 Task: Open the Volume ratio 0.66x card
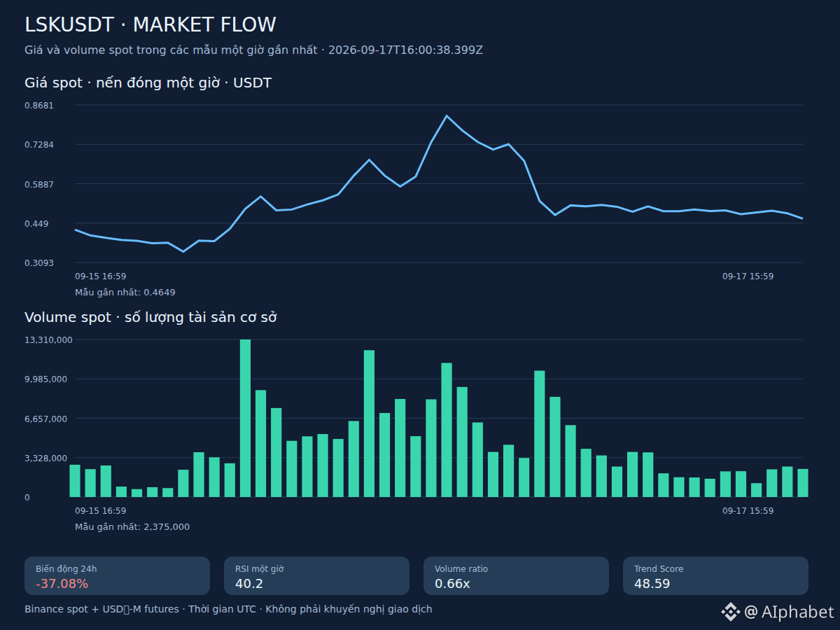click(516, 576)
